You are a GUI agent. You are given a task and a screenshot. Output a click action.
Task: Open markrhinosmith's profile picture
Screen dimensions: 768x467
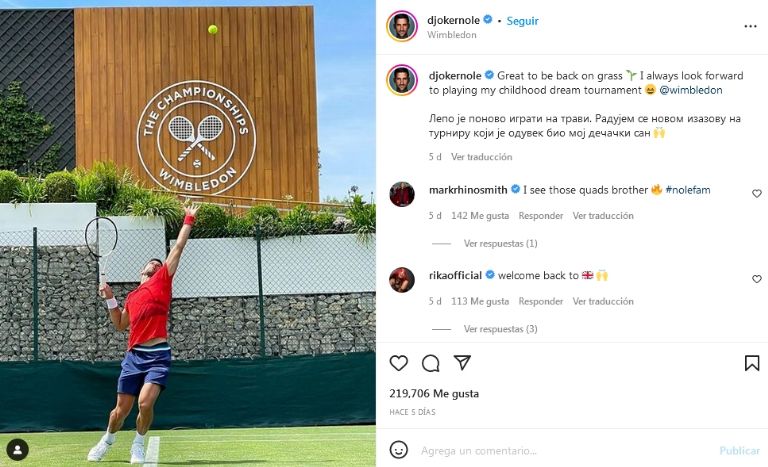(x=402, y=194)
